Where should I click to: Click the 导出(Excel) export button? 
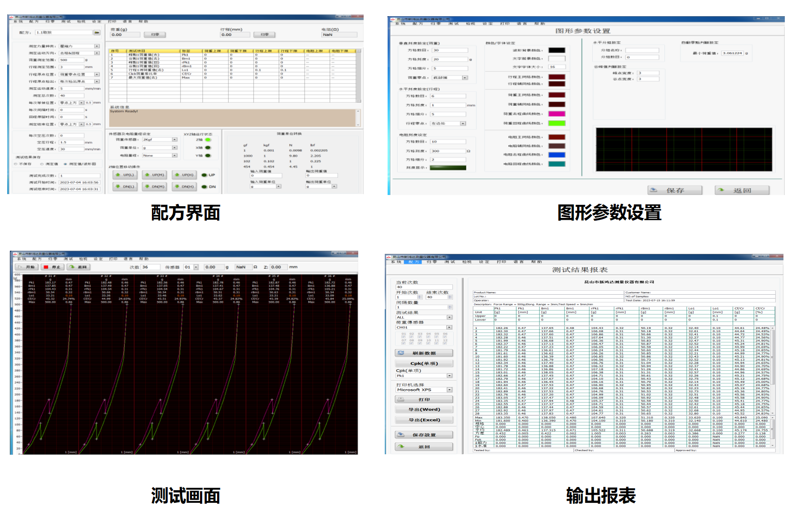click(423, 420)
